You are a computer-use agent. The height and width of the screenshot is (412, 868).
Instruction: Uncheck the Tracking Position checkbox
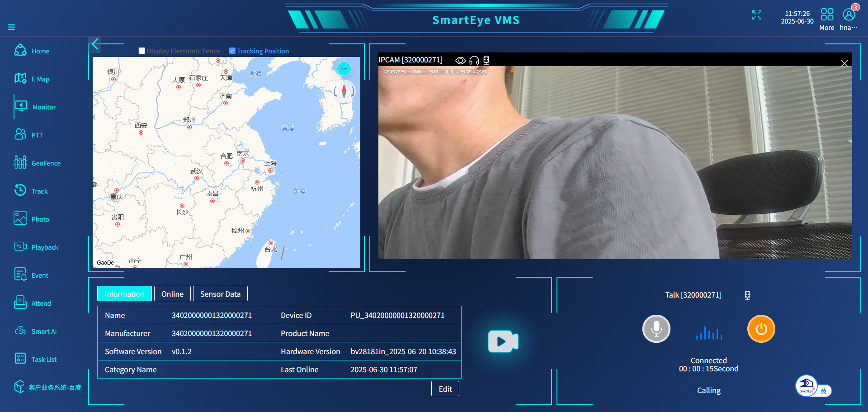pos(232,51)
